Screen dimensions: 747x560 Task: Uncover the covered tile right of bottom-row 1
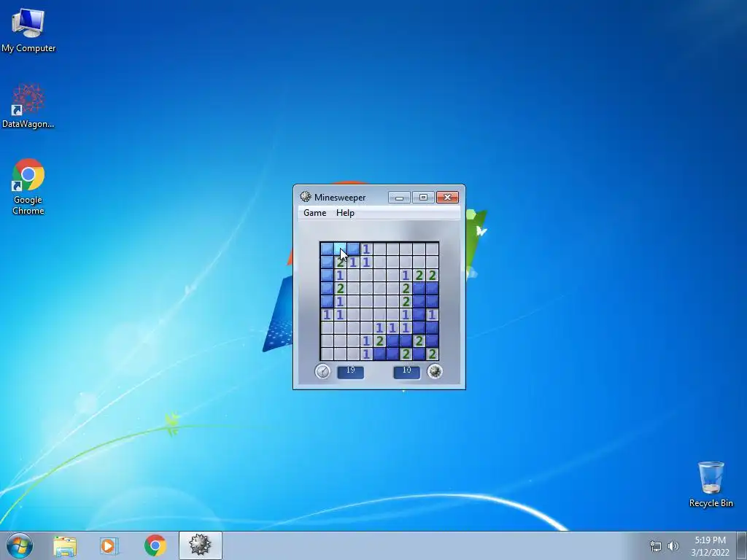click(x=379, y=354)
